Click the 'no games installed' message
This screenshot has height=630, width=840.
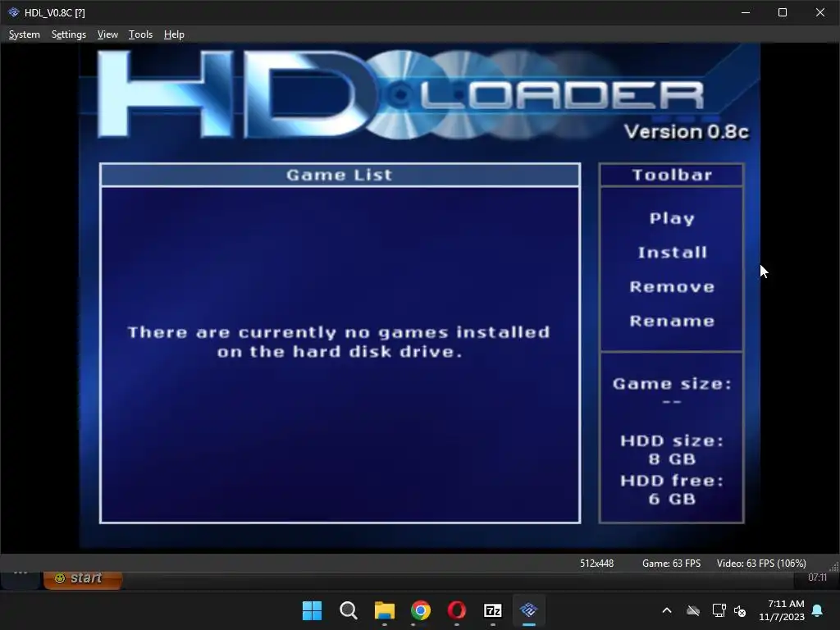(339, 342)
